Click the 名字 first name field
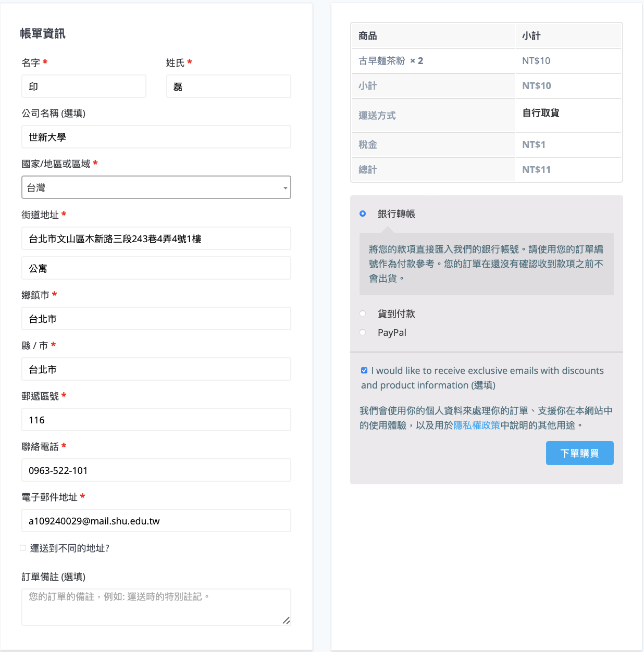Viewport: 644px width, 652px height. pyautogui.click(x=84, y=86)
